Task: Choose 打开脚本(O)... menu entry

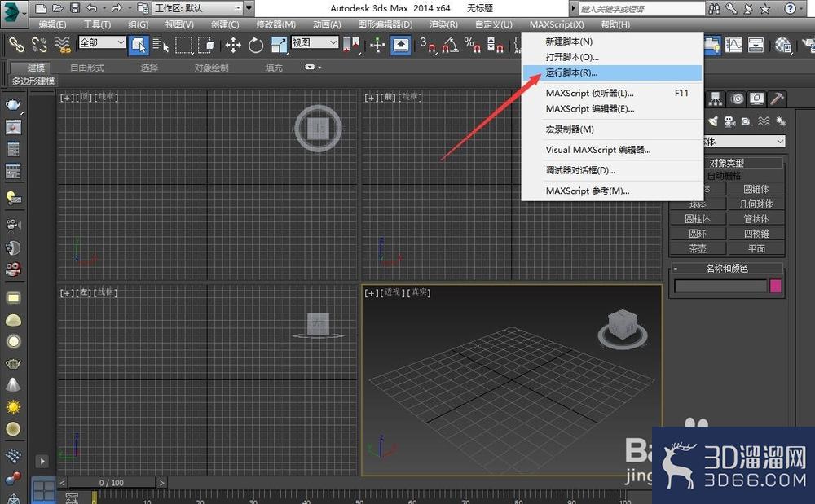Action: pos(612,57)
